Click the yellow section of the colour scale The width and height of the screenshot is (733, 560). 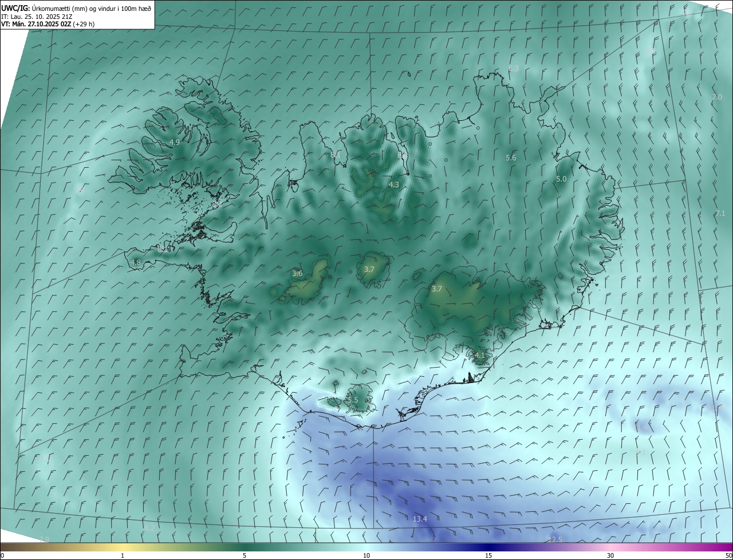[x=123, y=547]
